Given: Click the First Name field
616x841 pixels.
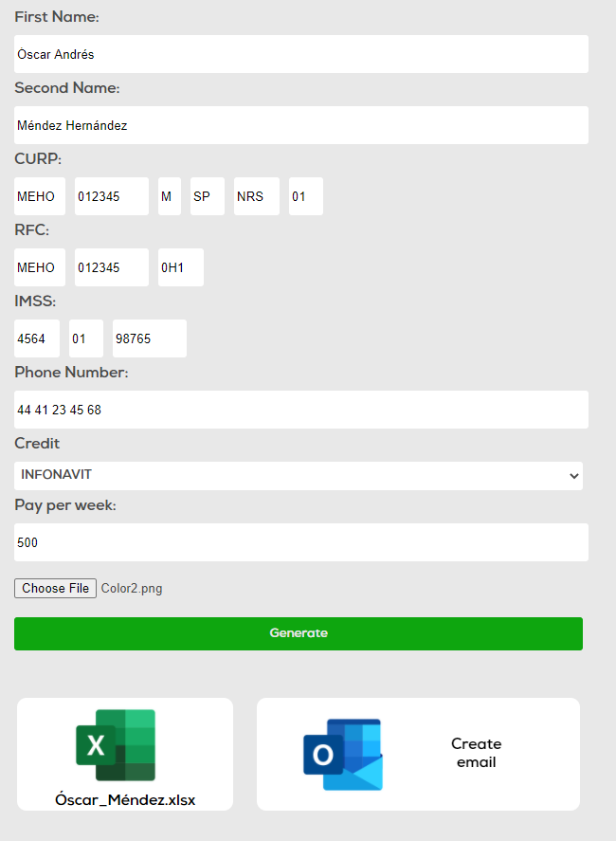Looking at the screenshot, I should [x=299, y=54].
